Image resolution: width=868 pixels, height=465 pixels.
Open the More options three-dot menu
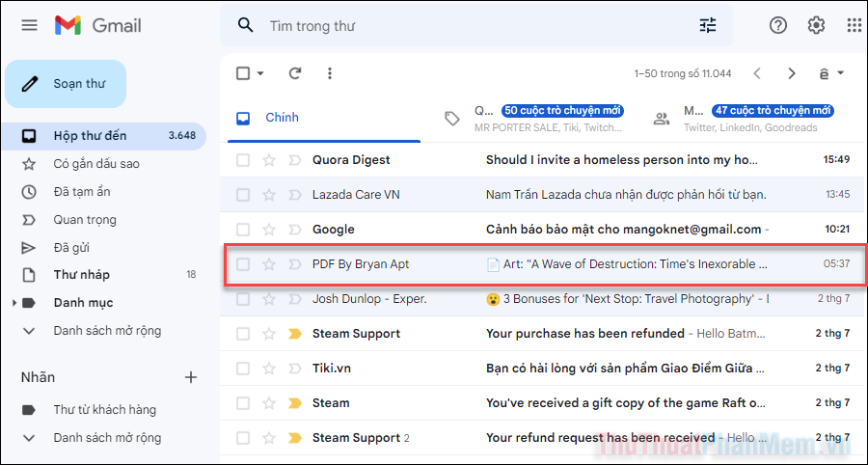click(x=330, y=73)
